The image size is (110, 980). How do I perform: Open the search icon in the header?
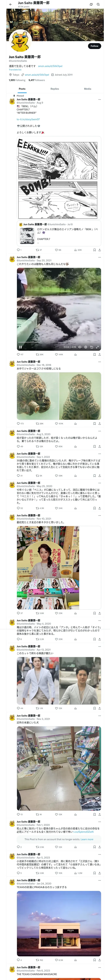coord(98,4)
